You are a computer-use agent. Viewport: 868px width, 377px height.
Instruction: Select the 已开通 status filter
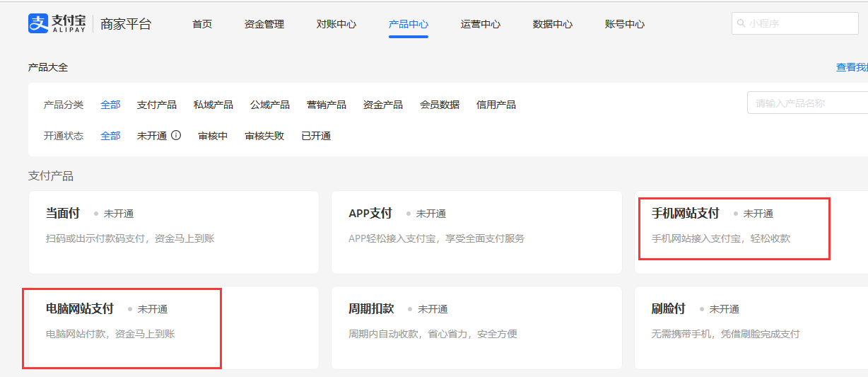point(316,136)
